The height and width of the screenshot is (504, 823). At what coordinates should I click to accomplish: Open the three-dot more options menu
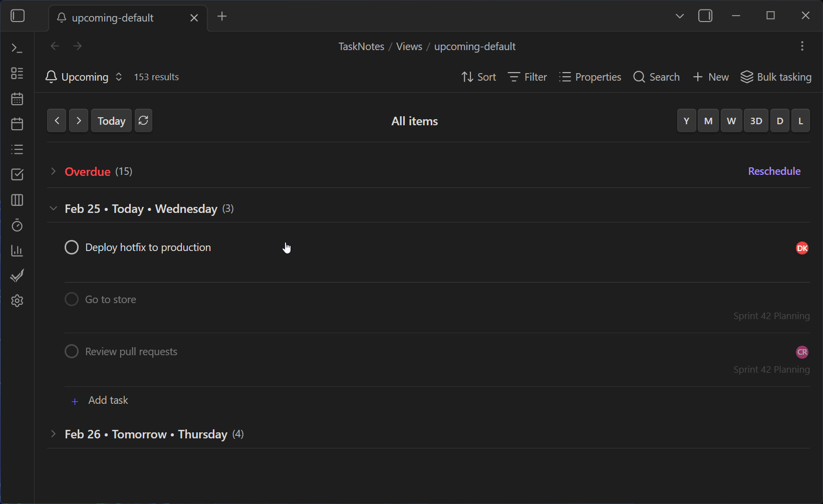pos(802,46)
